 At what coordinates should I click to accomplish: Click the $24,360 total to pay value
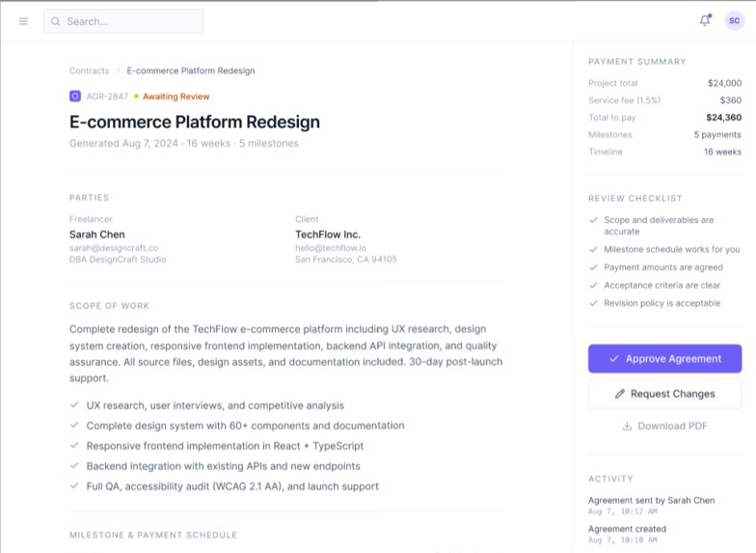[723, 118]
